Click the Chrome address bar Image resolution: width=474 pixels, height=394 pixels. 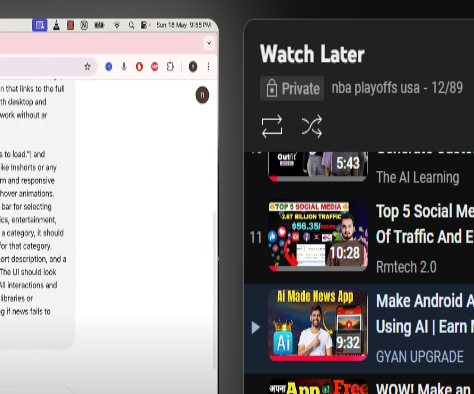pyautogui.click(x=48, y=67)
